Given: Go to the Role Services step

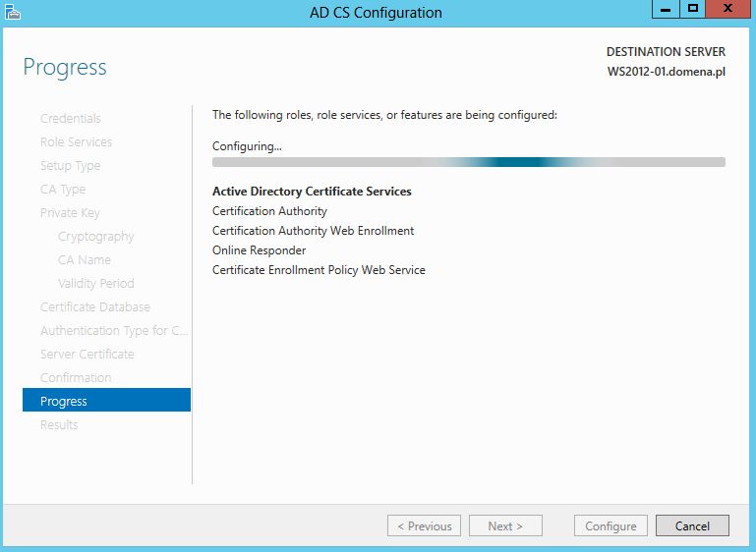Looking at the screenshot, I should [x=76, y=142].
